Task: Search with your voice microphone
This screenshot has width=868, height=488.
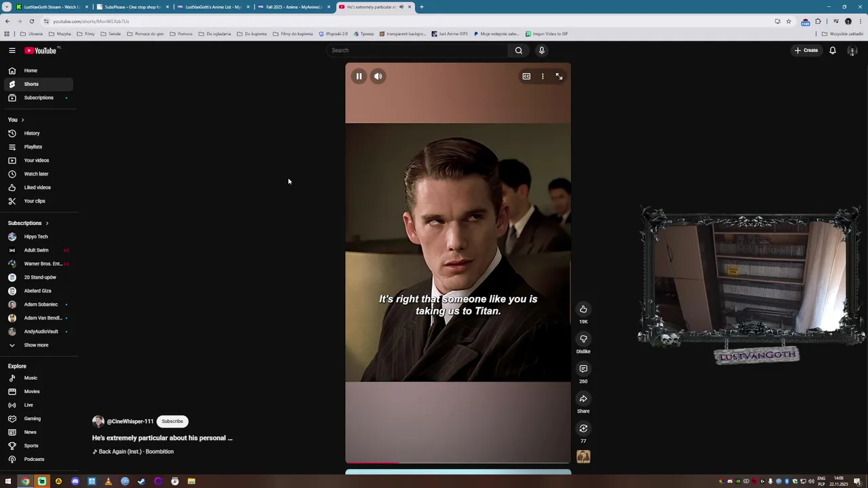Action: tap(541, 50)
